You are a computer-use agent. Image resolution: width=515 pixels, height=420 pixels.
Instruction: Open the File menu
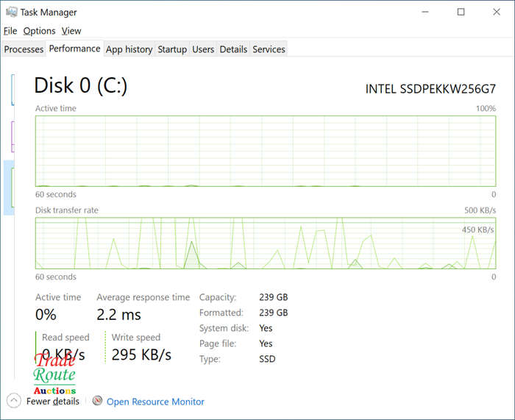click(x=10, y=31)
